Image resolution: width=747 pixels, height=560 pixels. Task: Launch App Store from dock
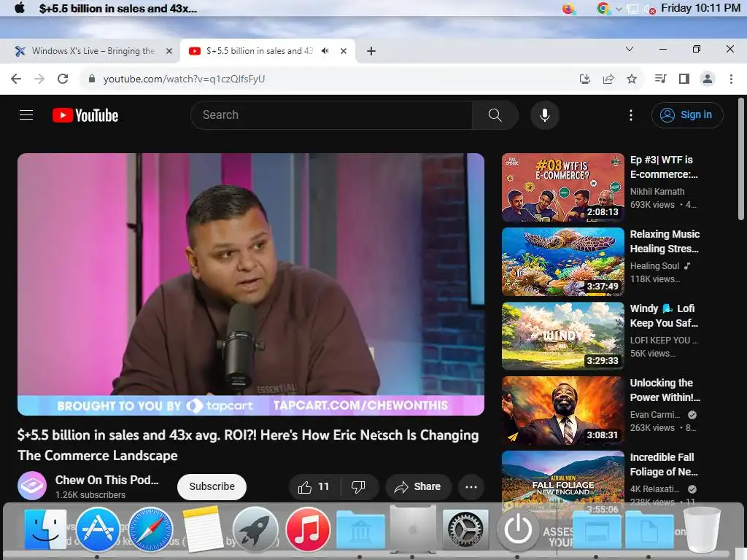98,529
